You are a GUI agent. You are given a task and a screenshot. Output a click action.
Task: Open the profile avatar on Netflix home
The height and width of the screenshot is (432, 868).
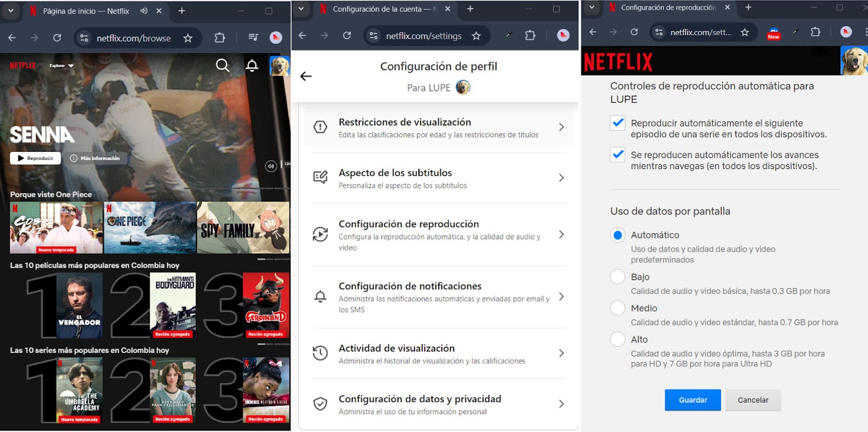click(x=279, y=66)
